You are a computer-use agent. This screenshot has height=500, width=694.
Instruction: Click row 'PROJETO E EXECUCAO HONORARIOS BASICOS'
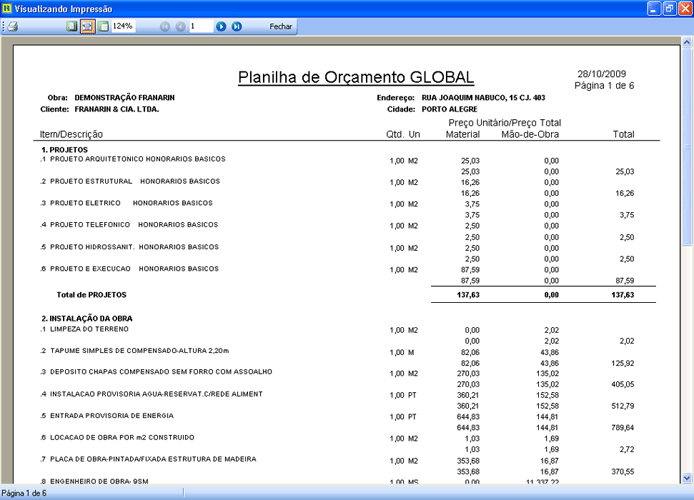click(x=135, y=269)
